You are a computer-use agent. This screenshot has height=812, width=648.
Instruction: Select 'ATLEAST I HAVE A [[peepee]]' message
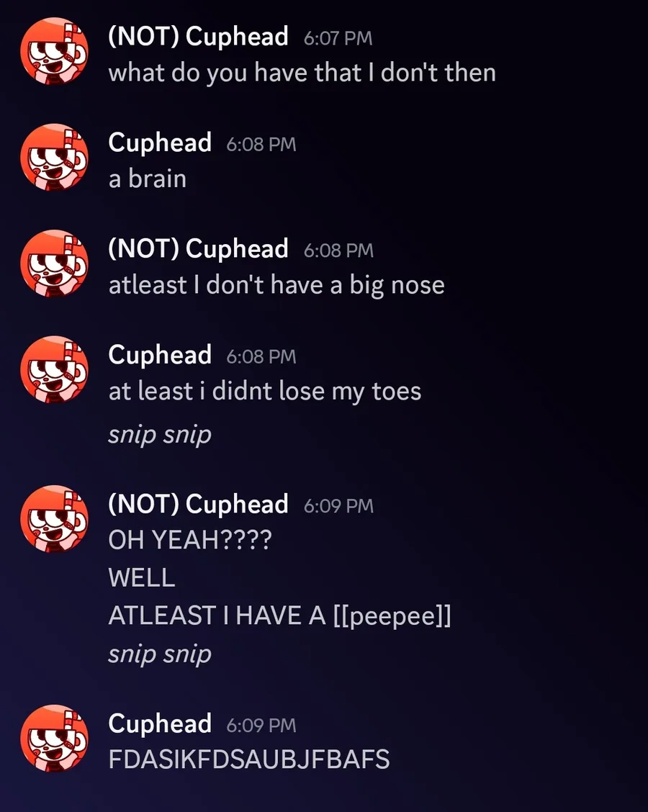[279, 616]
